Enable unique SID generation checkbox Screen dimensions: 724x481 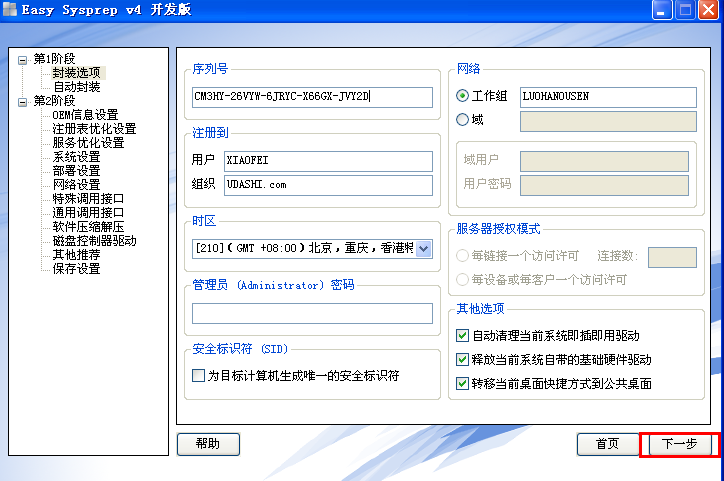click(x=198, y=376)
